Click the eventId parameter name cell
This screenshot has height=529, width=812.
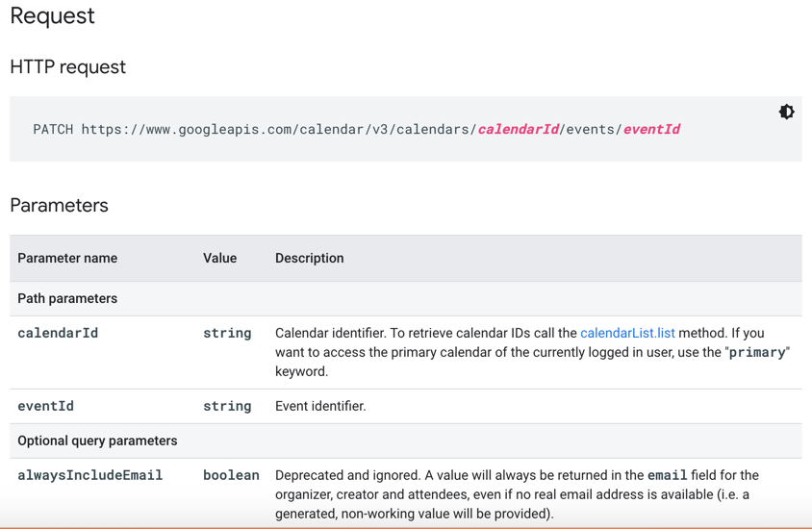point(45,406)
